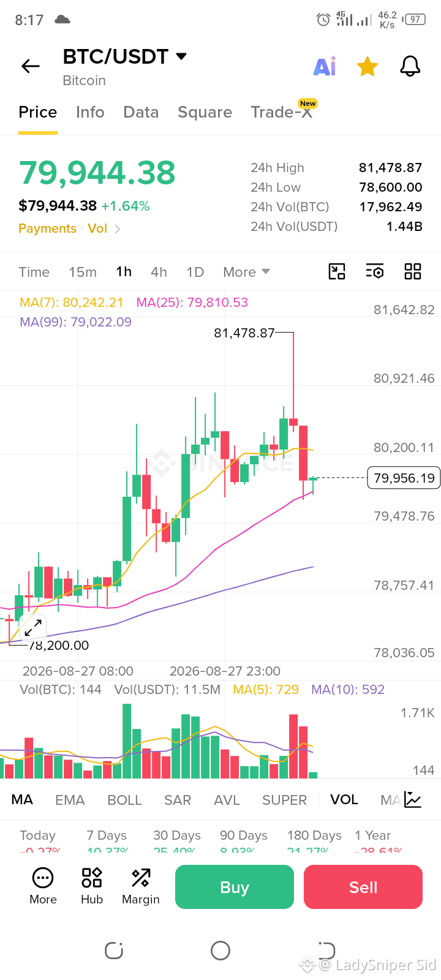Open the AI assistant icon
The width and height of the screenshot is (441, 980).
point(325,66)
